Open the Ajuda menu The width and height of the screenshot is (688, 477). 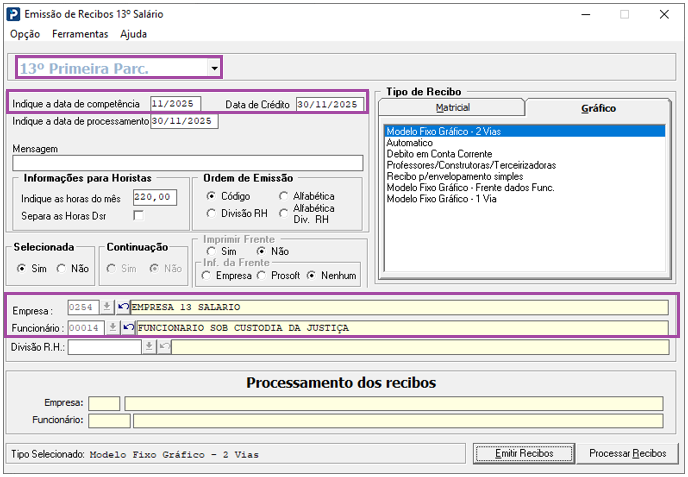click(133, 34)
